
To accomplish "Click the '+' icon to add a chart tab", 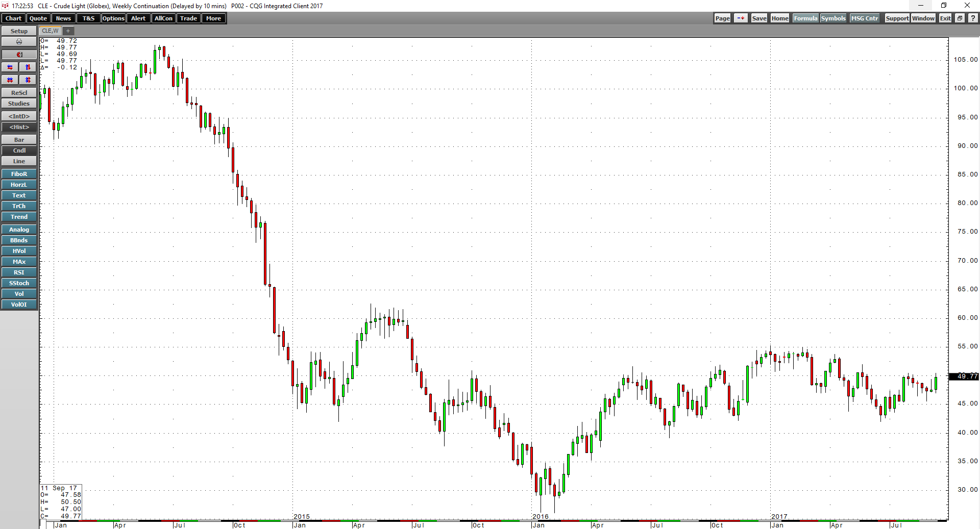I will (x=68, y=31).
